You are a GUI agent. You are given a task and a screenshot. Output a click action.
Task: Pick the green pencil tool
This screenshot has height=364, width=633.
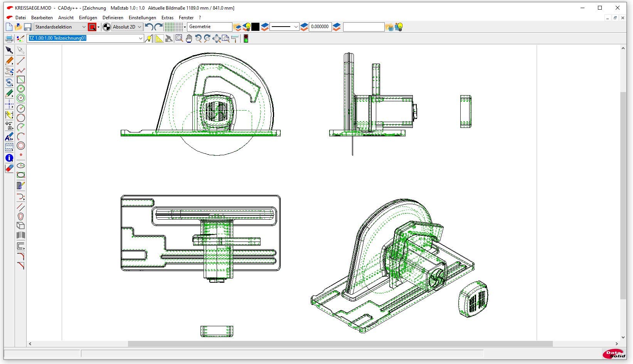tap(9, 94)
